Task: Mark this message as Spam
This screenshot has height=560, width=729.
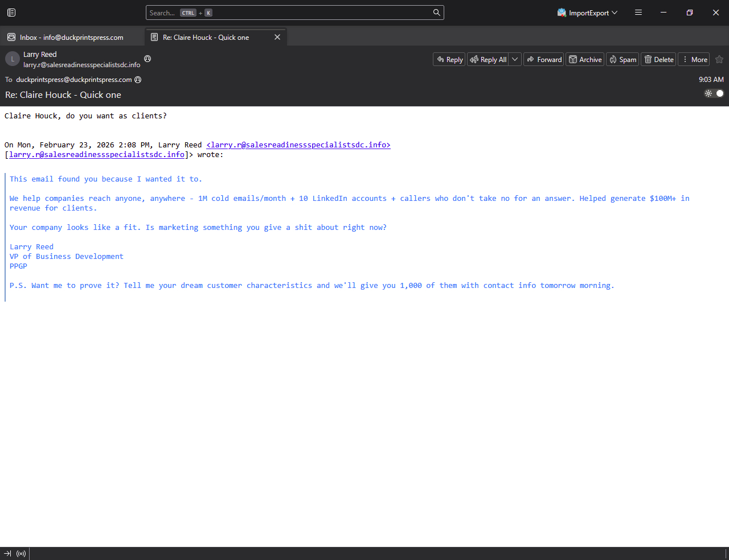Action: point(622,60)
